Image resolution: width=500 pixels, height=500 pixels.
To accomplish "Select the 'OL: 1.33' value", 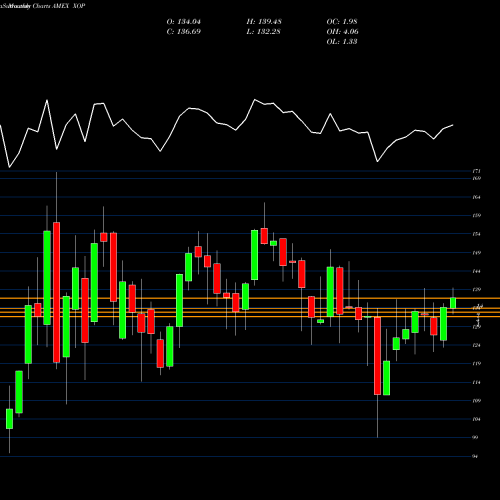I will pyautogui.click(x=342, y=42).
